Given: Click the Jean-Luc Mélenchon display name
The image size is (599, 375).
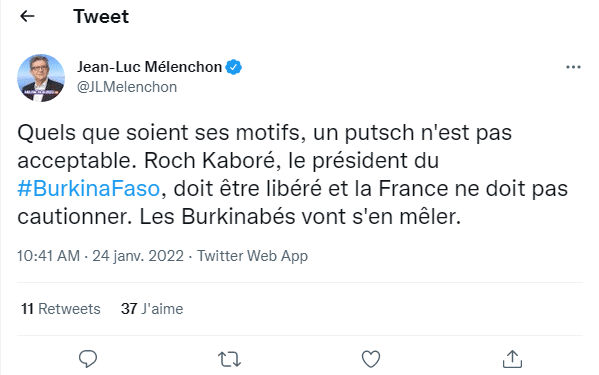Looking at the screenshot, I should [149, 67].
